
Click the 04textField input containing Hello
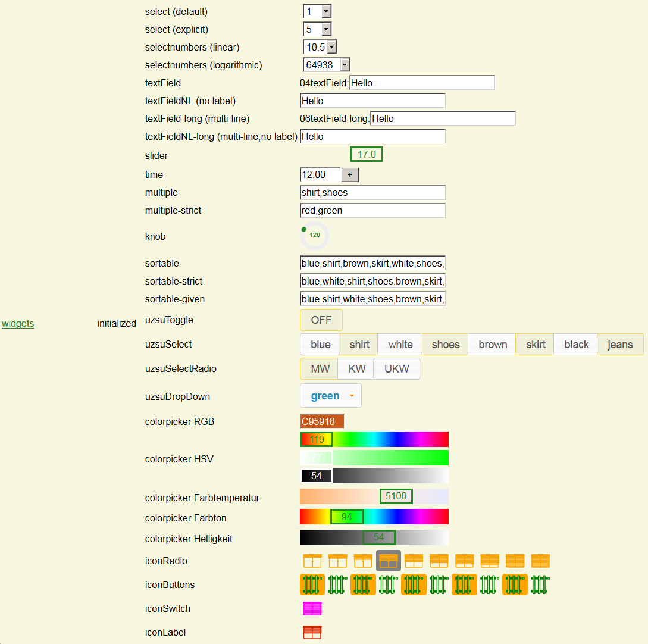click(422, 83)
